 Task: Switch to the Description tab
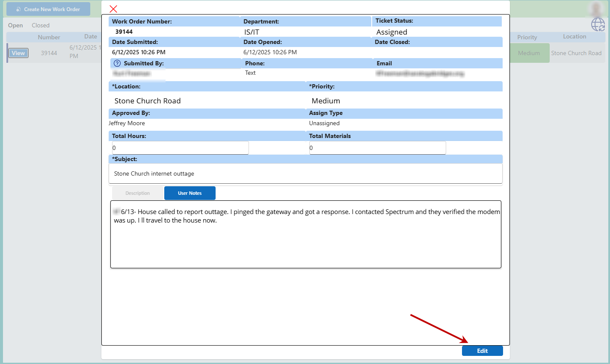click(x=137, y=193)
